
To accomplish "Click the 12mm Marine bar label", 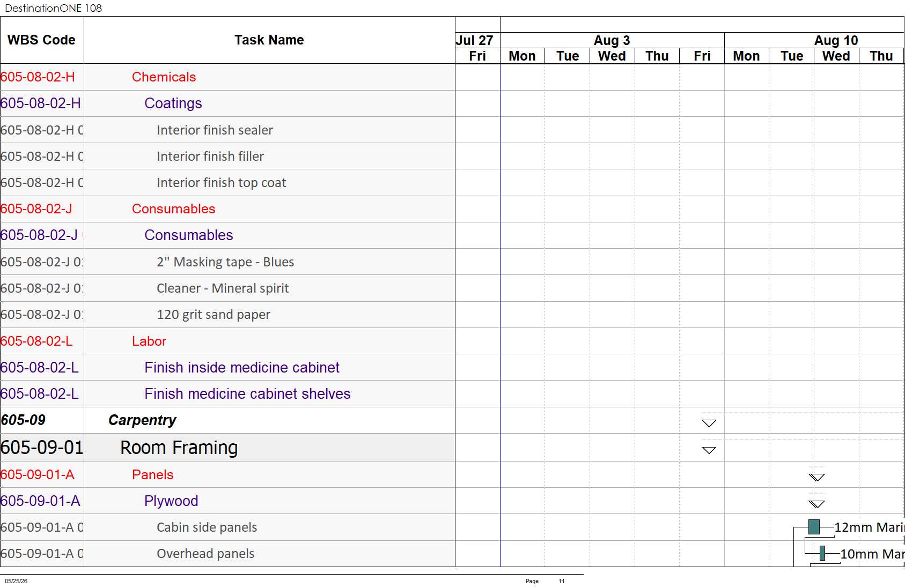I will [x=870, y=527].
